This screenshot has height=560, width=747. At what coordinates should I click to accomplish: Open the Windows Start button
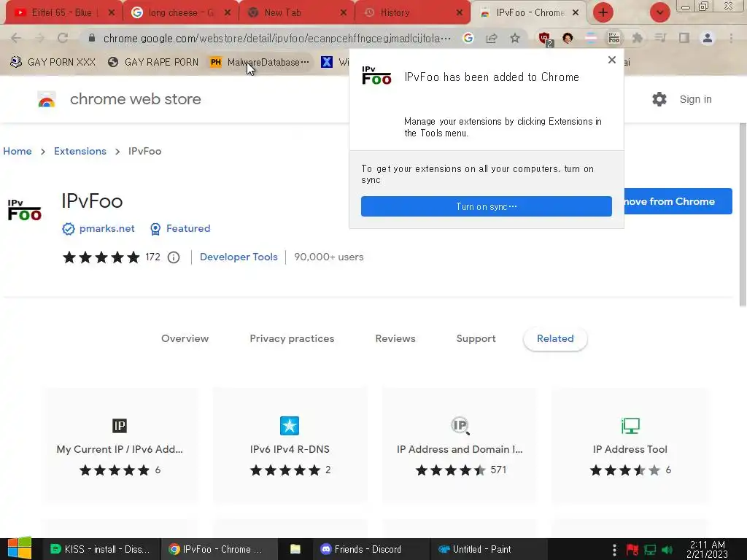pos(20,548)
